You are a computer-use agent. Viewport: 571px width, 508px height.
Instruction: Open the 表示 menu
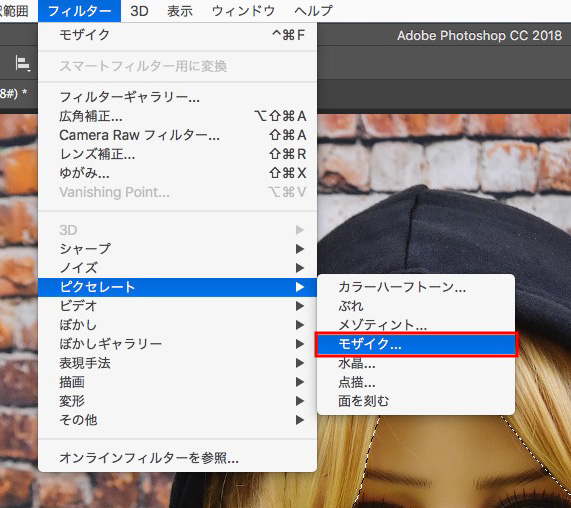pos(180,11)
